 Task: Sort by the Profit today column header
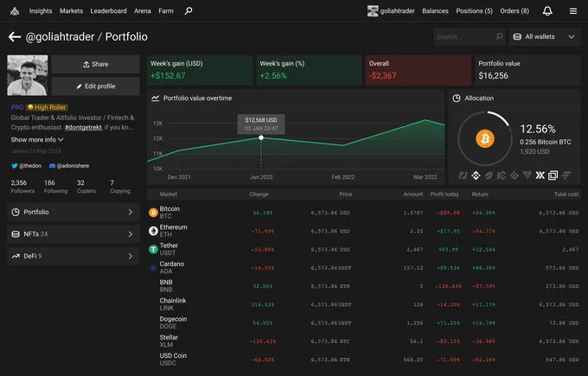tap(444, 194)
